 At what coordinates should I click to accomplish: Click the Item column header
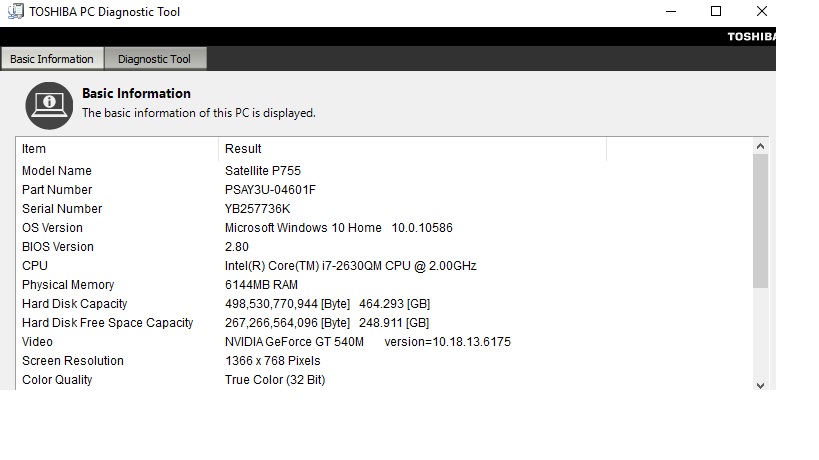[117, 149]
